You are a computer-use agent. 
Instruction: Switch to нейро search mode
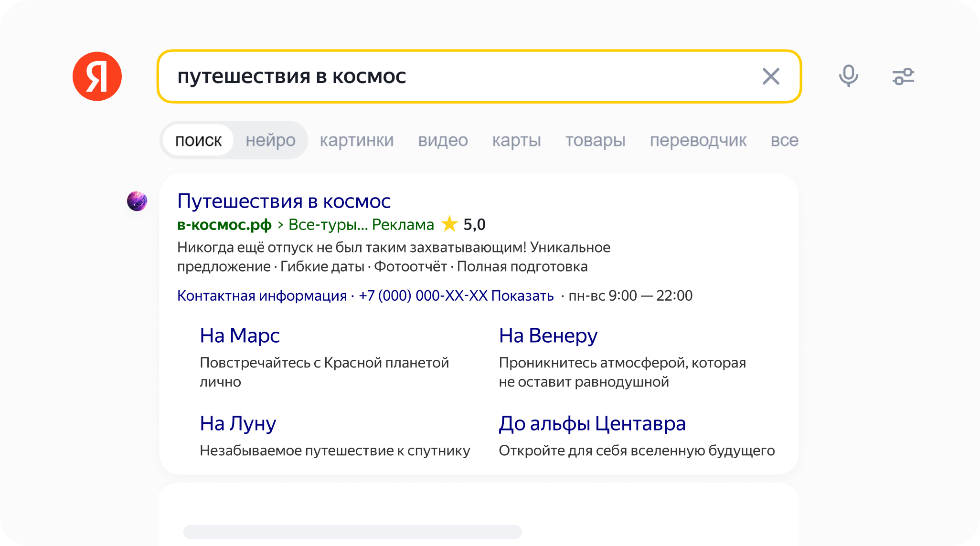tap(270, 140)
